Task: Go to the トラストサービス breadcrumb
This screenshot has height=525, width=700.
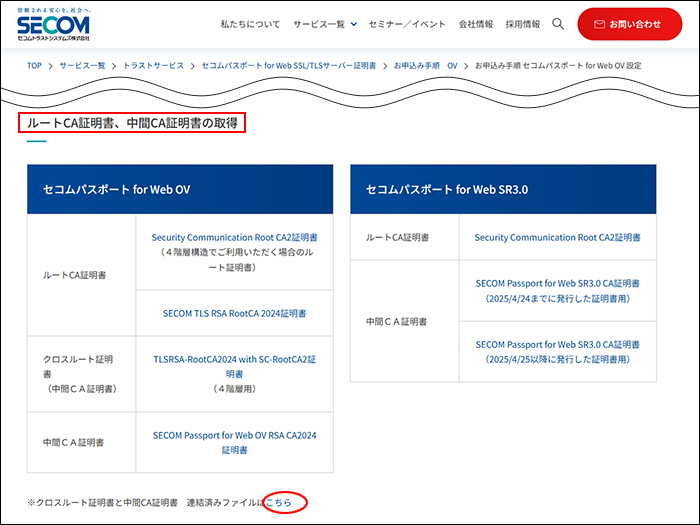Action: 153,66
